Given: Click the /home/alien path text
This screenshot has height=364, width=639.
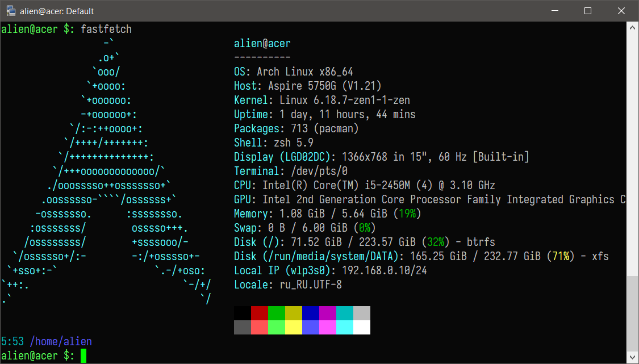Looking at the screenshot, I should 61,342.
